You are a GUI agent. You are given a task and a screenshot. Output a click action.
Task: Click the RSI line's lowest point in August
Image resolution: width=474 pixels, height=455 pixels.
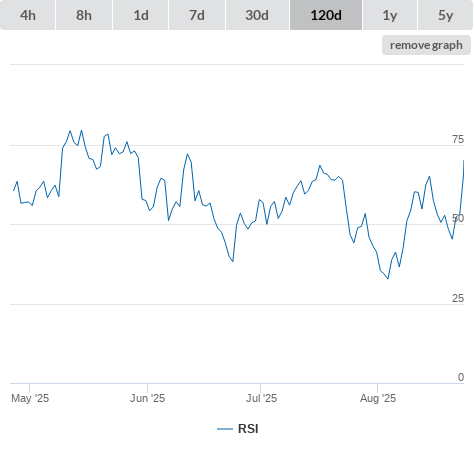point(388,278)
